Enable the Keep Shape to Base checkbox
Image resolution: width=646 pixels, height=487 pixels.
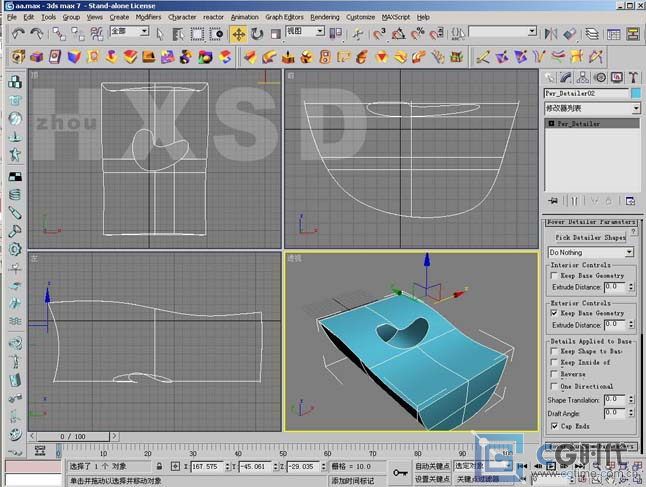pyautogui.click(x=555, y=351)
